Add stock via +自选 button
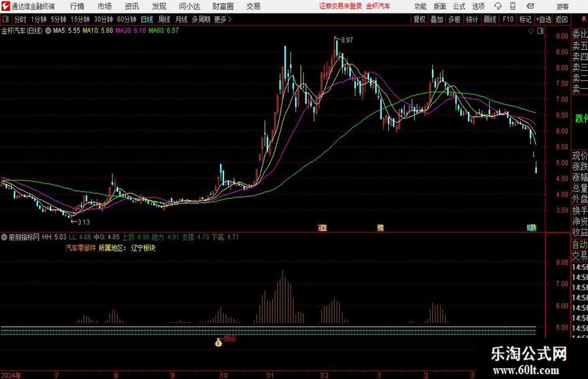Image resolution: width=588 pixels, height=379 pixels. [543, 19]
